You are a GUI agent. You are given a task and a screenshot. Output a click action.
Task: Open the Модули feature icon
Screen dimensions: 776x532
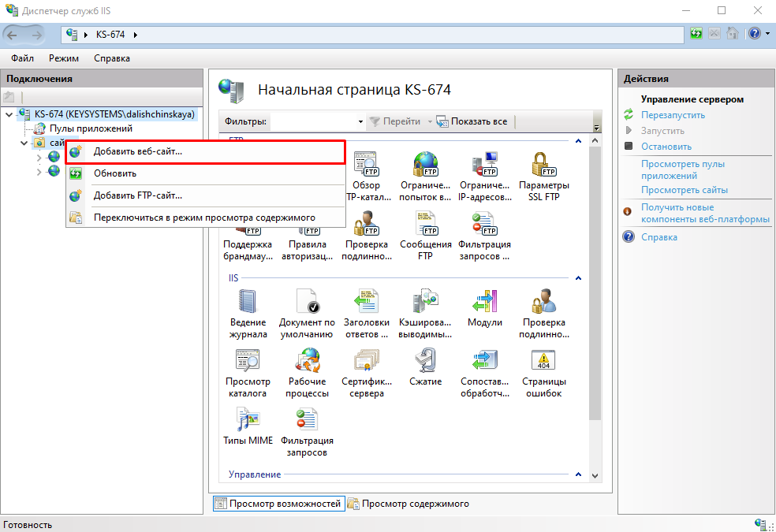point(484,303)
